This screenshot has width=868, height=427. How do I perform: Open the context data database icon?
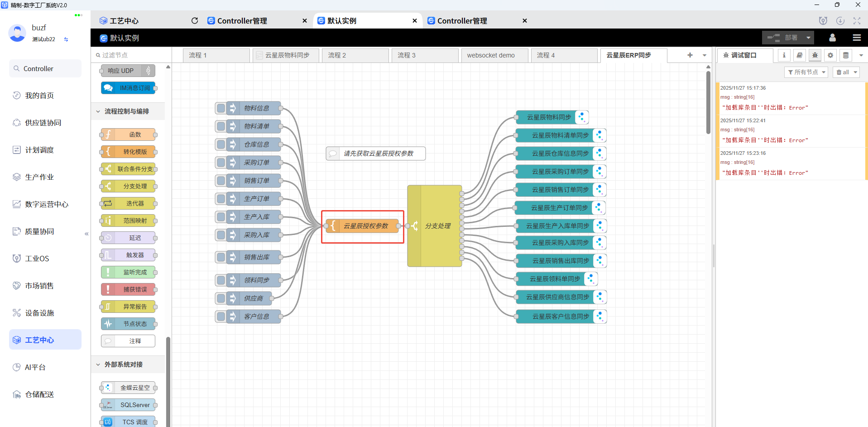pos(846,55)
